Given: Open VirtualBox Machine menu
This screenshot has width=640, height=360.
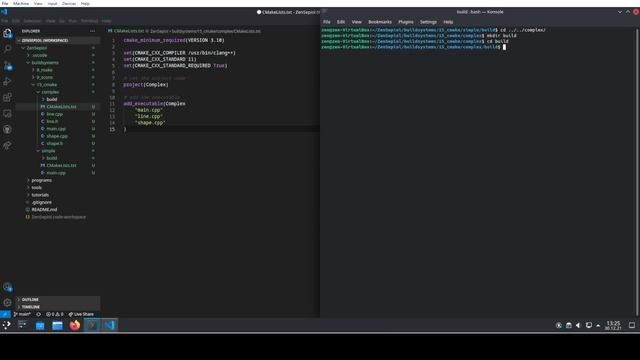Looking at the screenshot, I should click(21, 3).
